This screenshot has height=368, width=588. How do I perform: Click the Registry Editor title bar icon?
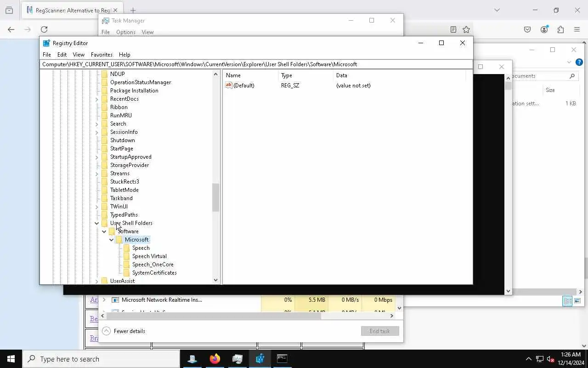[46, 43]
